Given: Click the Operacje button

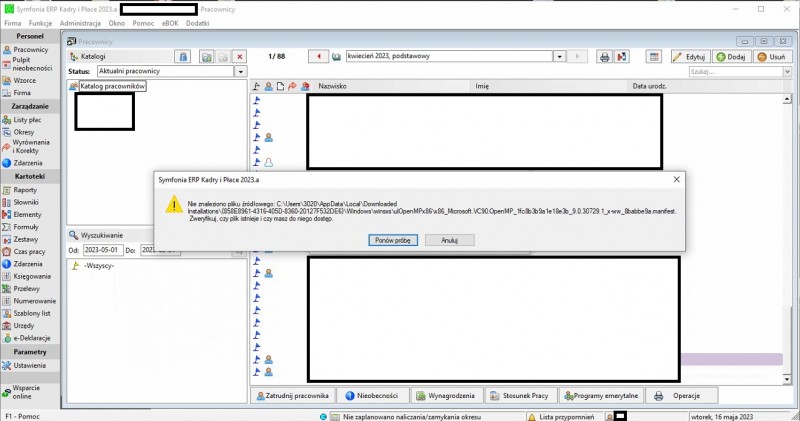Looking at the screenshot, I should [x=681, y=395].
